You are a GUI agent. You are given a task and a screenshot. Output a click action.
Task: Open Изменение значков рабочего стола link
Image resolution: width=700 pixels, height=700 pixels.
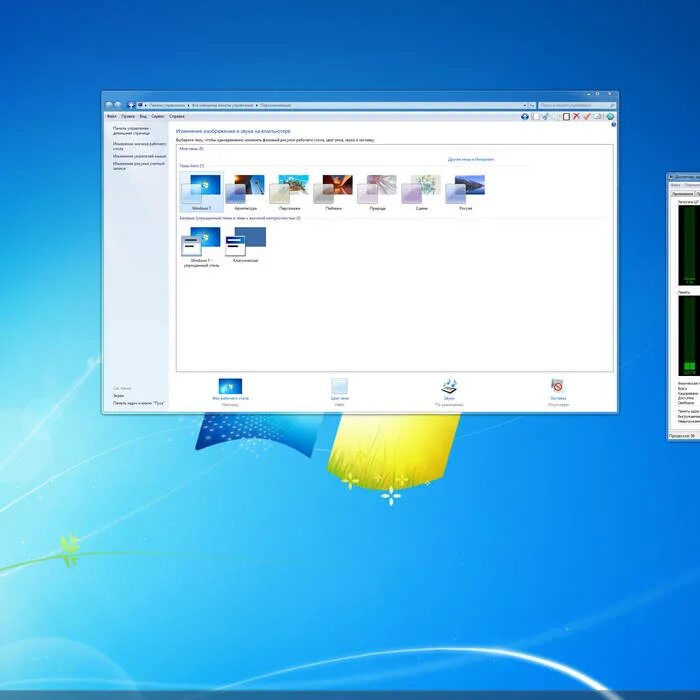click(139, 146)
